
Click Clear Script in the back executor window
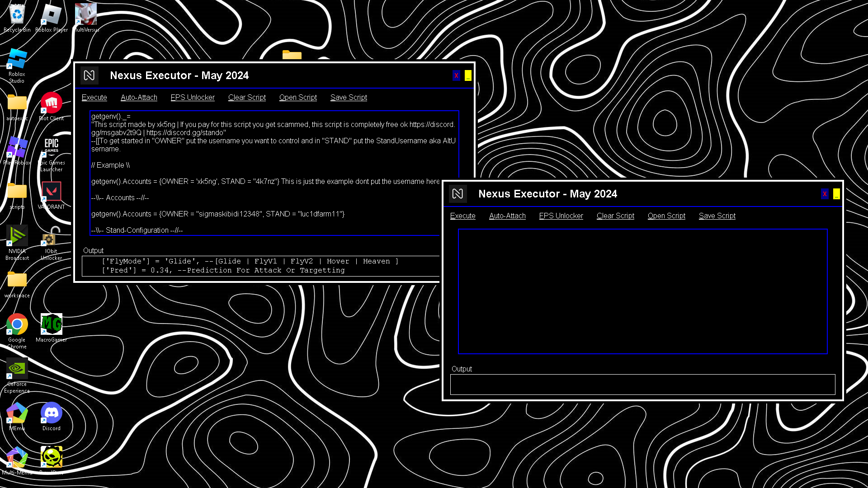coord(247,98)
